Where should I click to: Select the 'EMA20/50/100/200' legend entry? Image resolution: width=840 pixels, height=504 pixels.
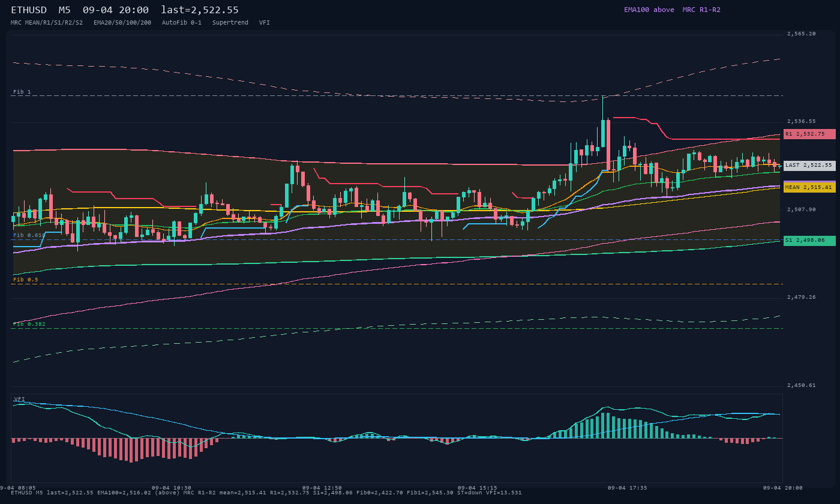coord(122,23)
